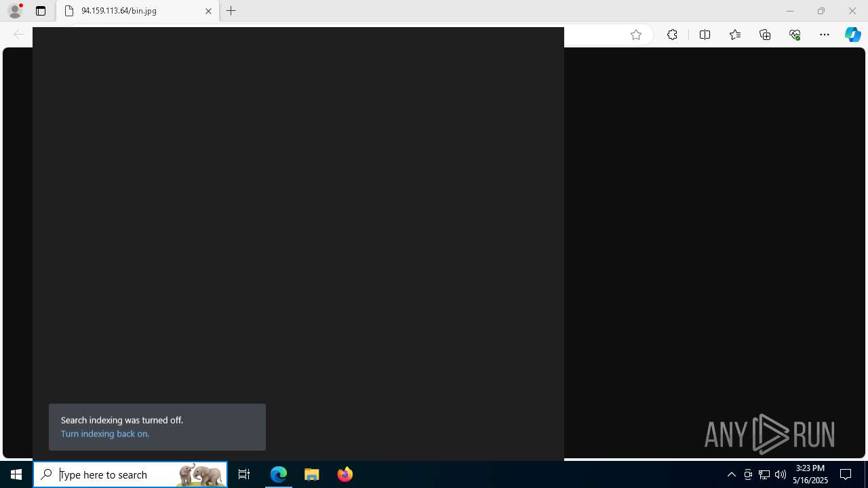Open Task View on taskbar
This screenshot has height=488, width=868.
[x=244, y=474]
